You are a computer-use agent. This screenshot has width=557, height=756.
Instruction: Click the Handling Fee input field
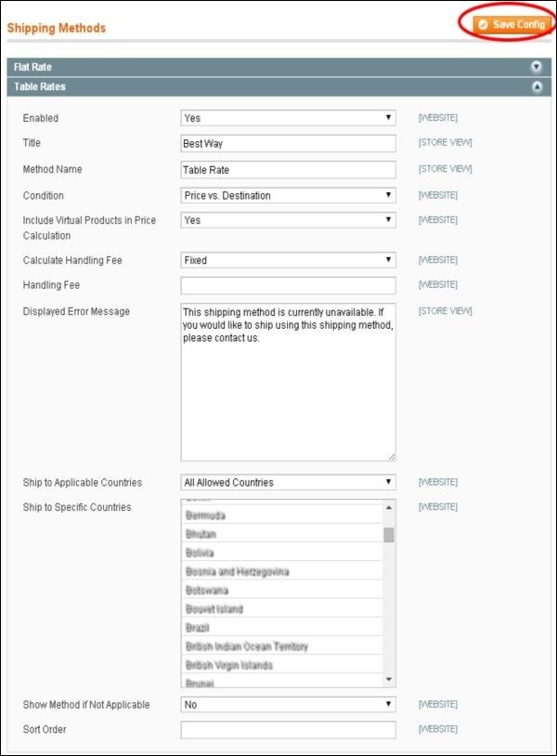pos(288,284)
